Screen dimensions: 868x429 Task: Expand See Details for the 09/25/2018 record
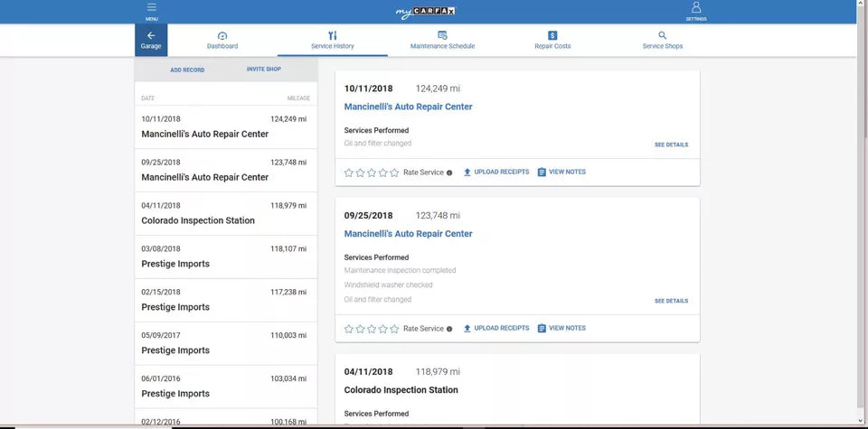click(671, 301)
